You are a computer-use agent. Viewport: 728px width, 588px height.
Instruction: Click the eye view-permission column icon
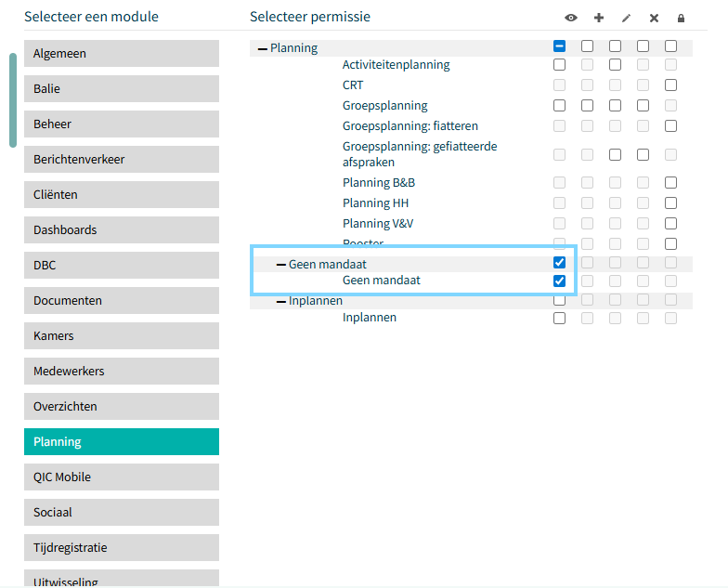click(x=570, y=18)
